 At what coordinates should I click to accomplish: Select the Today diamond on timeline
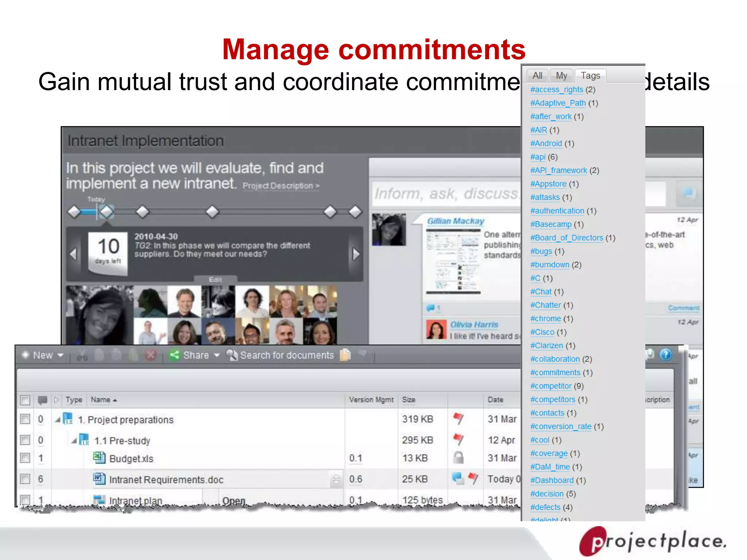click(107, 211)
